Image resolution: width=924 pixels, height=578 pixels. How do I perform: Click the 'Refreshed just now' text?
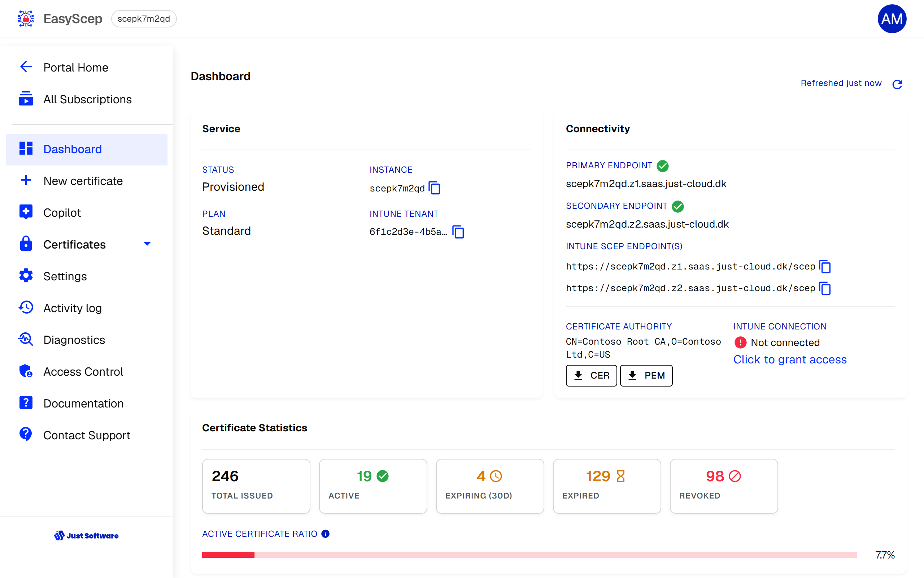[841, 83]
